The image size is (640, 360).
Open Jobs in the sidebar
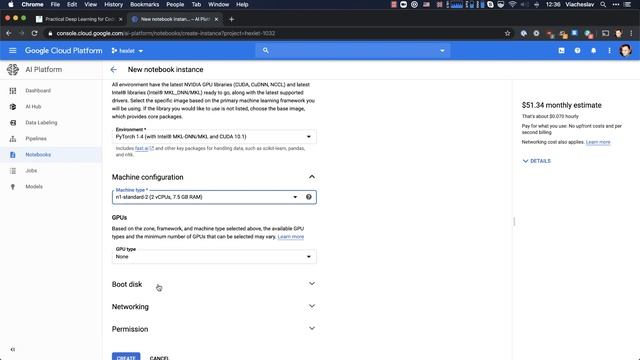[x=31, y=171]
